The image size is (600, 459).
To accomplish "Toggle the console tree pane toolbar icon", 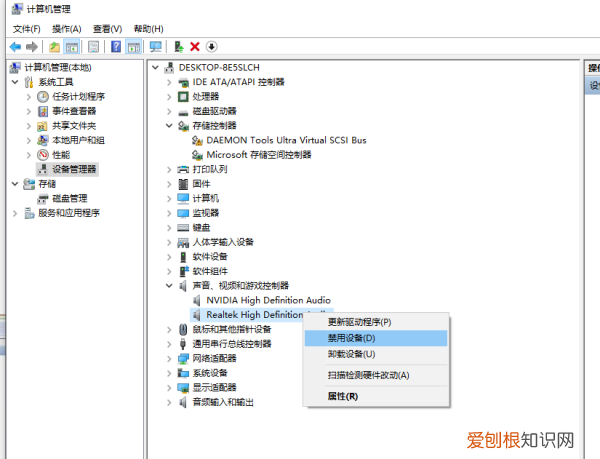I will pos(72,47).
